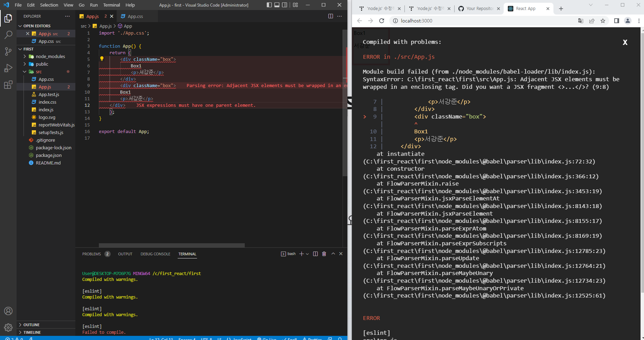Click the horizontal scrollbar under the editor
Viewport: 644px width, 340px height.
point(172,245)
